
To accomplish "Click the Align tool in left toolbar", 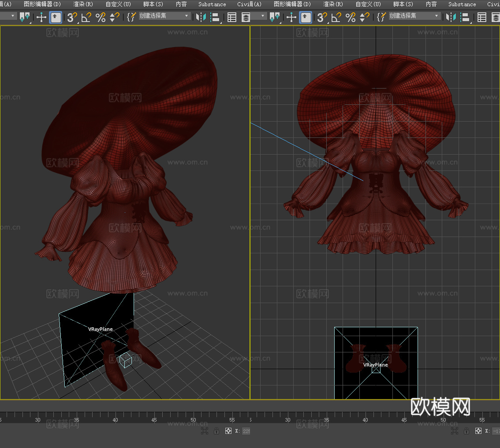I will pos(215,17).
